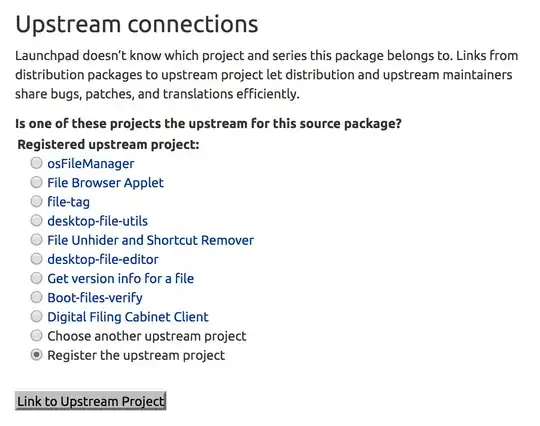Screen dimensions: 540x426
Task: Select Register the upstream project radio button
Action: [x=36, y=355]
